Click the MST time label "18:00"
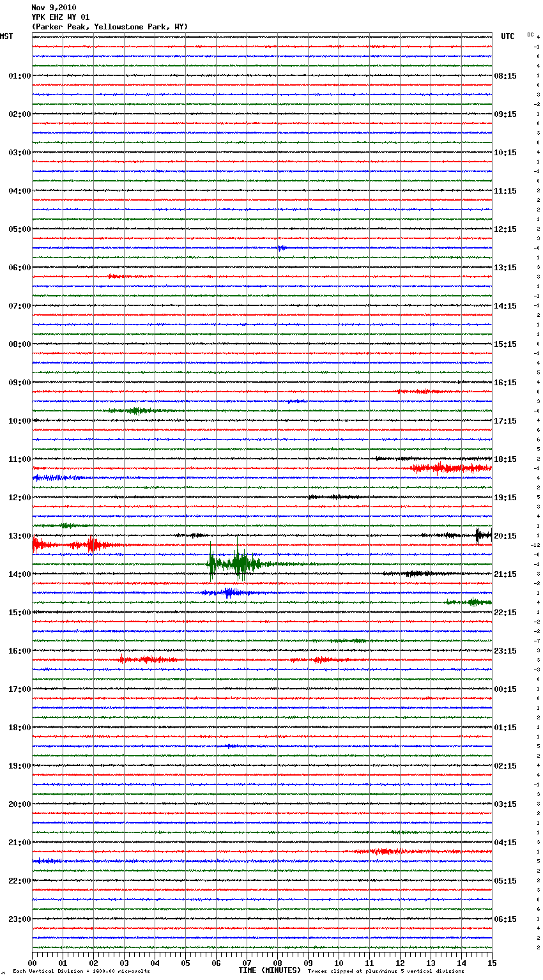Viewport: 543px width, 980px height. 20,728
